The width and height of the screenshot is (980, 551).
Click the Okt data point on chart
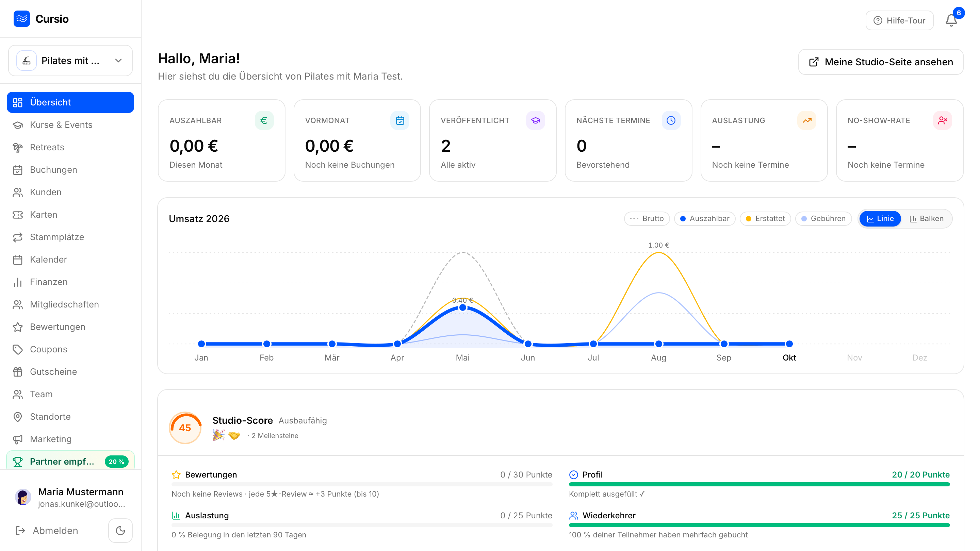pyautogui.click(x=789, y=344)
